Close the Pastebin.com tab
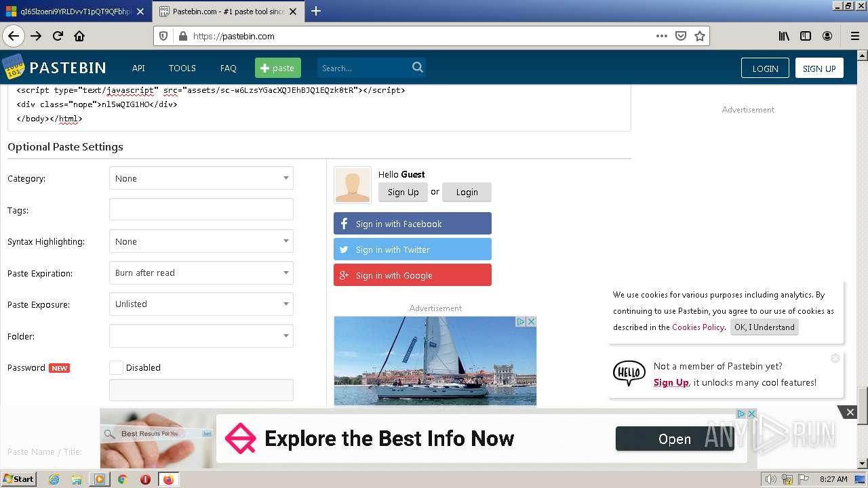 [293, 12]
